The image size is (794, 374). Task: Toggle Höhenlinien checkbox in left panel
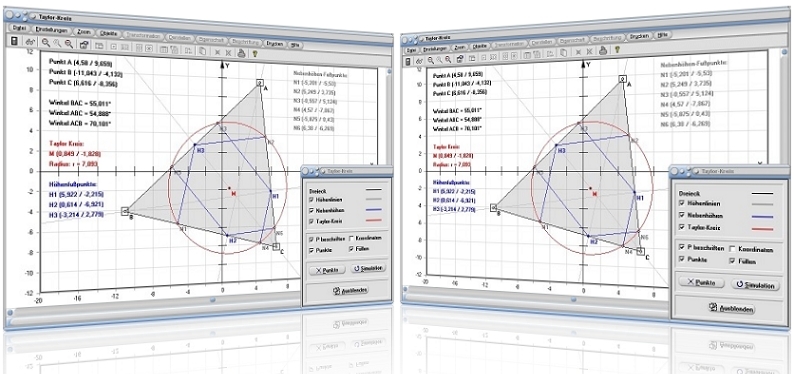[x=311, y=200]
